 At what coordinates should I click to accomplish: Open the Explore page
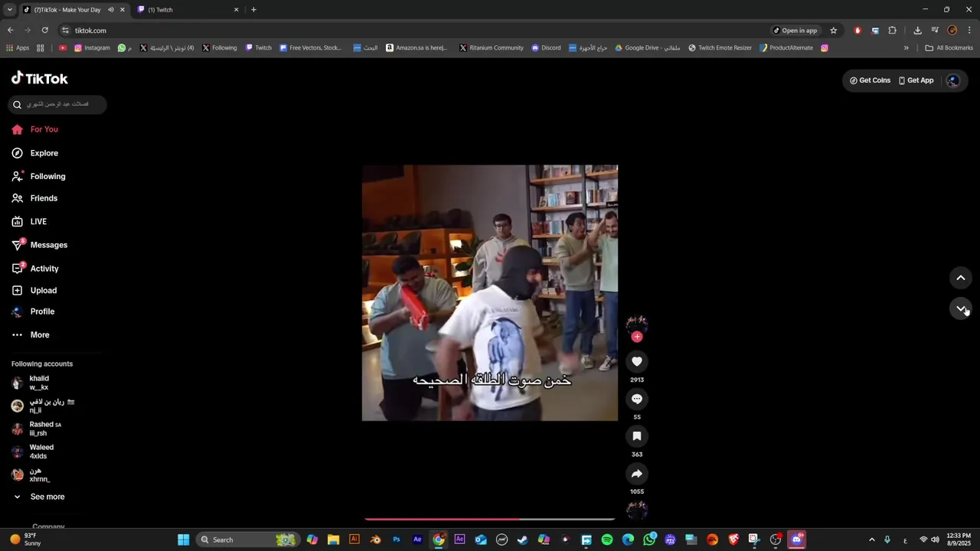coord(35,153)
